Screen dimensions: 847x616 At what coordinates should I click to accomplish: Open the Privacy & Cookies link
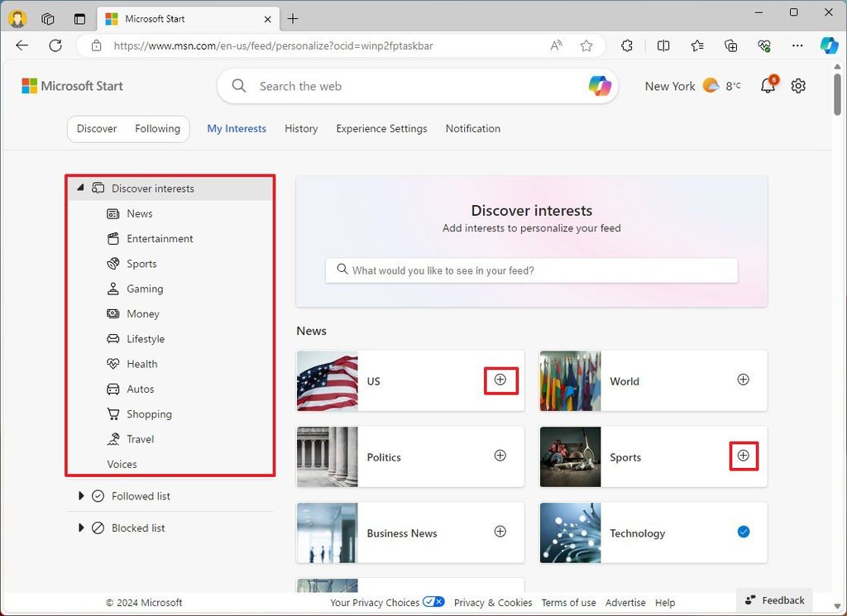[x=493, y=602]
